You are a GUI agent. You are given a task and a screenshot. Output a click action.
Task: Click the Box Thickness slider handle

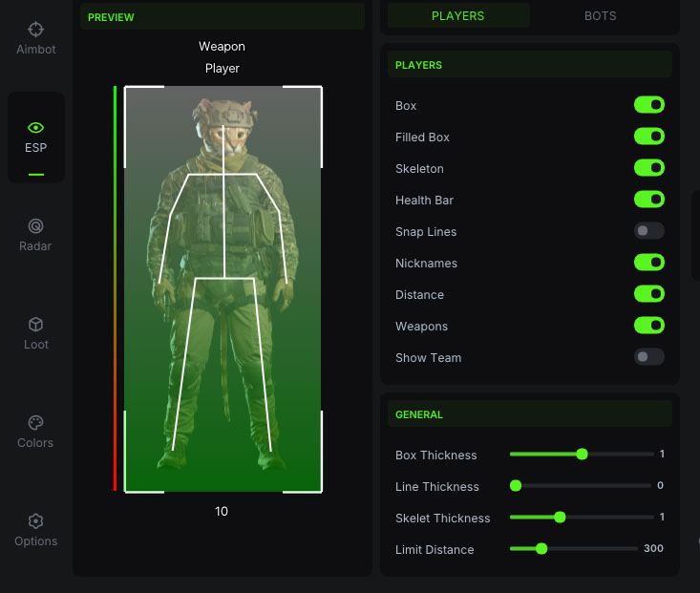point(582,455)
